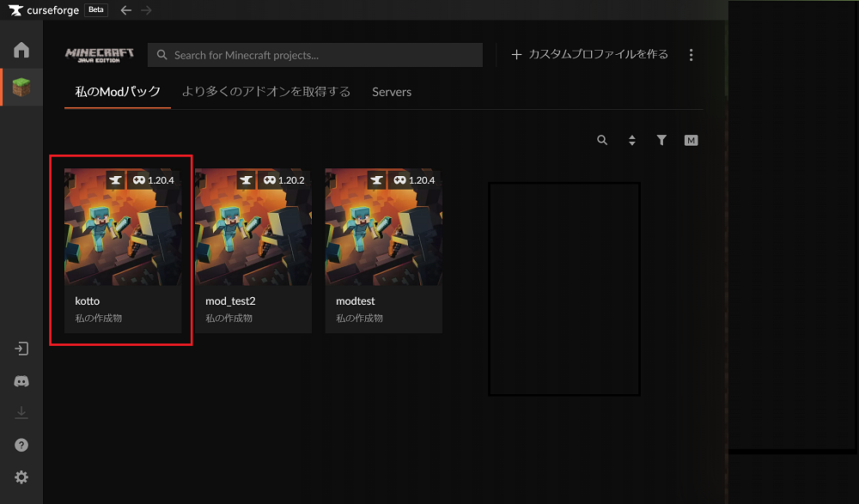859x504 pixels.
Task: Open the Home icon in sidebar
Action: coord(21,50)
